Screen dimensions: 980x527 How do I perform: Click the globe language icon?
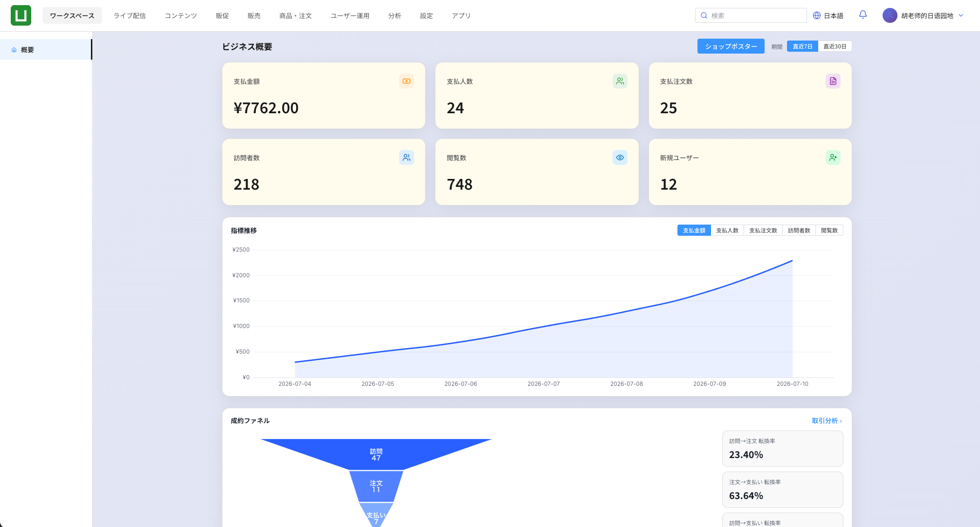[817, 15]
